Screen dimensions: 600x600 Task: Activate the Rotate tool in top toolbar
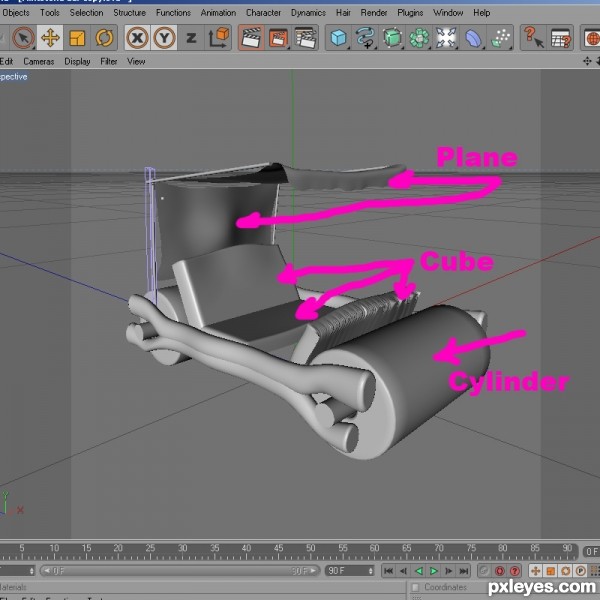click(104, 38)
